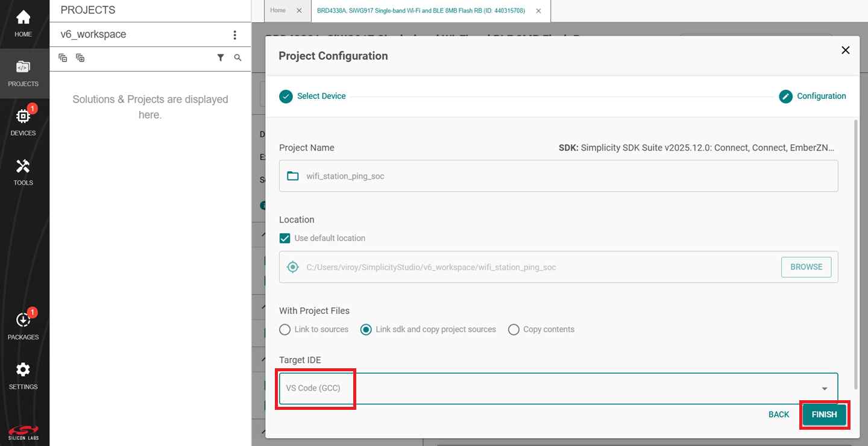Viewport: 868px width, 446px height.
Task: Select Copy contents radio option
Action: [514, 330]
